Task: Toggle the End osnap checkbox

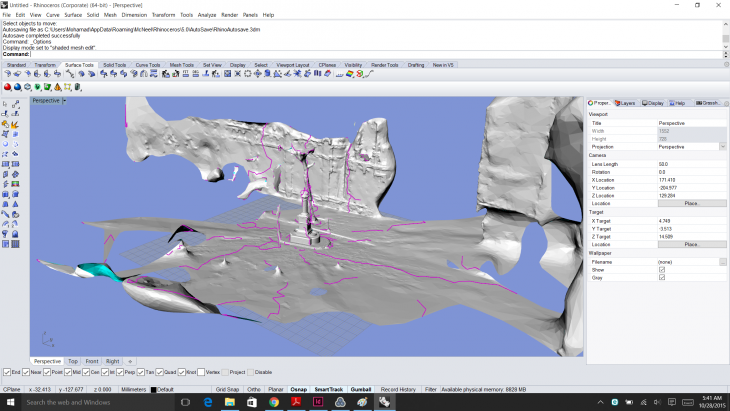Action: point(6,372)
